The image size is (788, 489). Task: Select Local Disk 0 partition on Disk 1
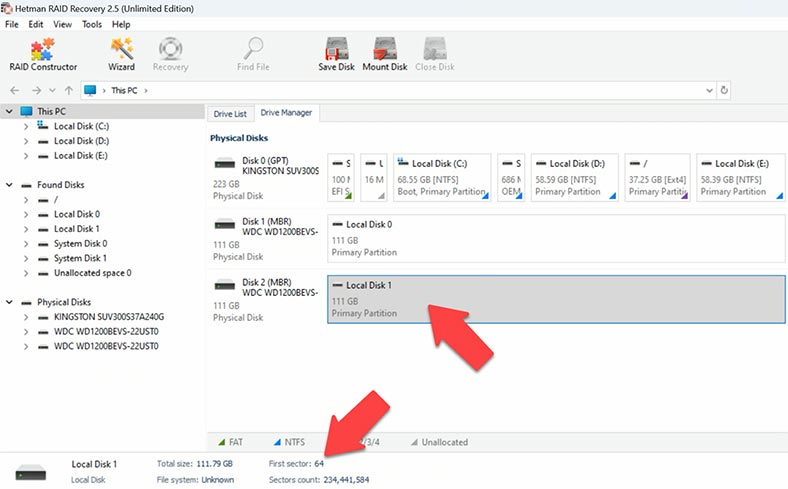tap(556, 238)
